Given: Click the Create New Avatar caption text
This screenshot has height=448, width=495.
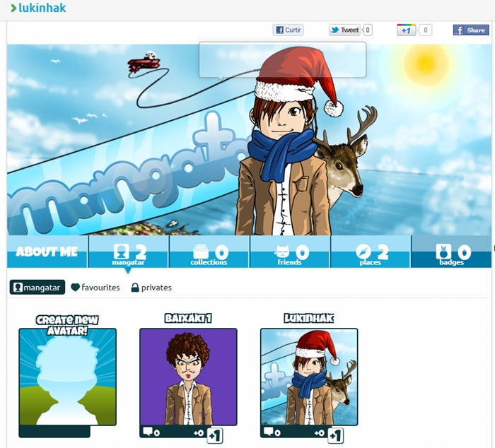Looking at the screenshot, I should pyautogui.click(x=67, y=325).
